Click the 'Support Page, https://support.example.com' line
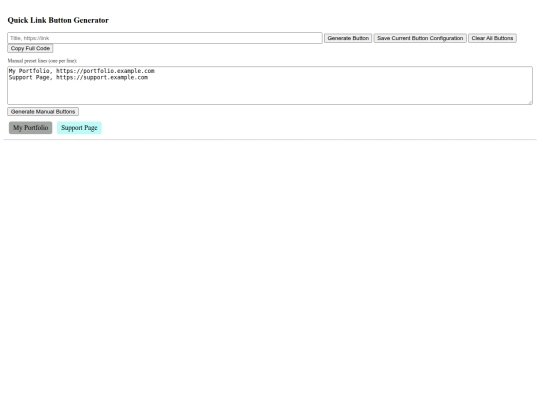 [x=78, y=77]
